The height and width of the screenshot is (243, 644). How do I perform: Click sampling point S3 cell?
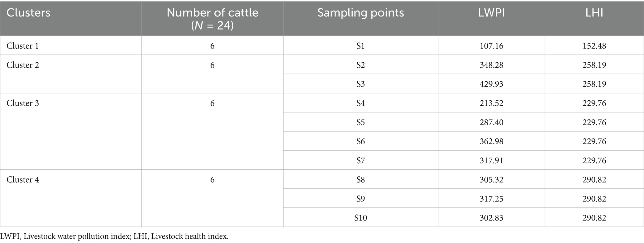pos(360,84)
